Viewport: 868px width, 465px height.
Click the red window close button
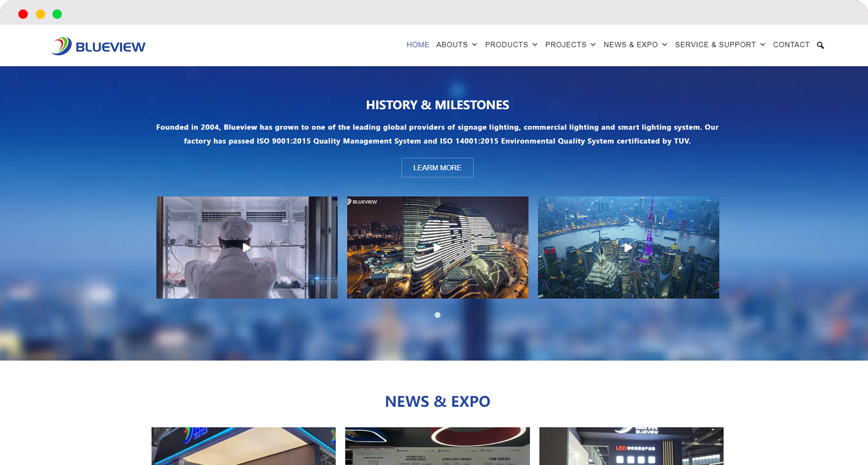pos(23,14)
